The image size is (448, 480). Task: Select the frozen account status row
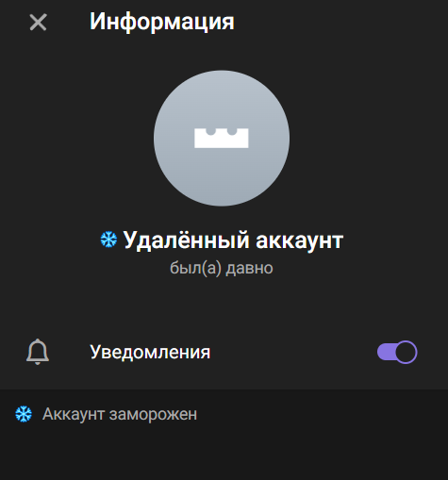click(224, 414)
